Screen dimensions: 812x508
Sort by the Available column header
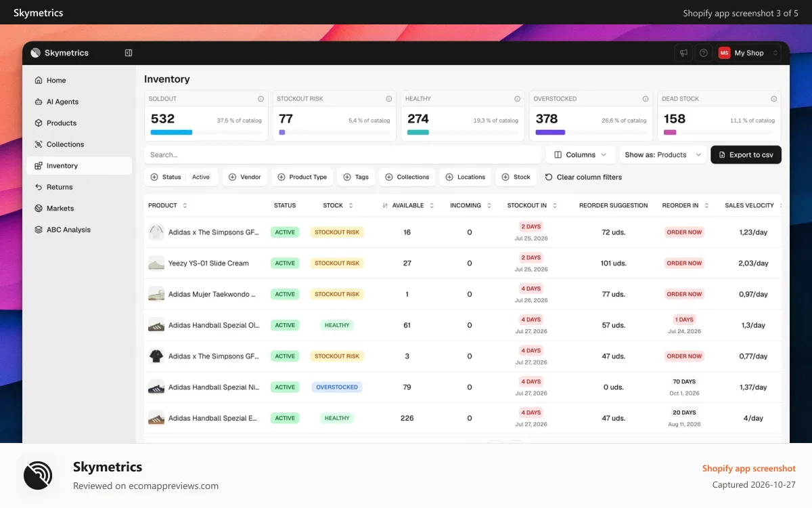pyautogui.click(x=408, y=205)
